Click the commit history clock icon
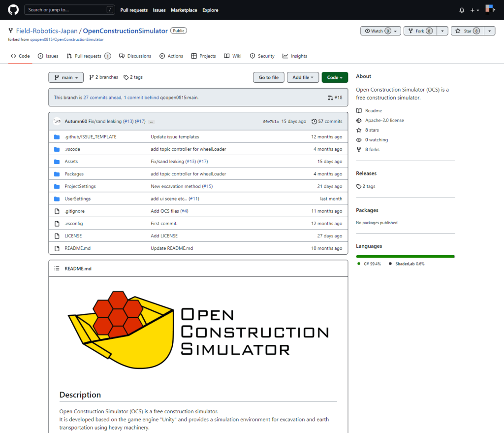Viewport: 504px width, 433px height. [314, 121]
